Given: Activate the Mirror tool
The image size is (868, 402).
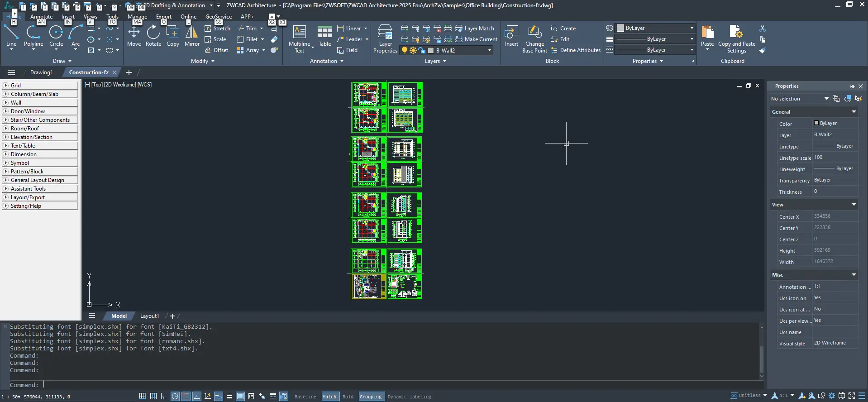Looking at the screenshot, I should pos(192,36).
